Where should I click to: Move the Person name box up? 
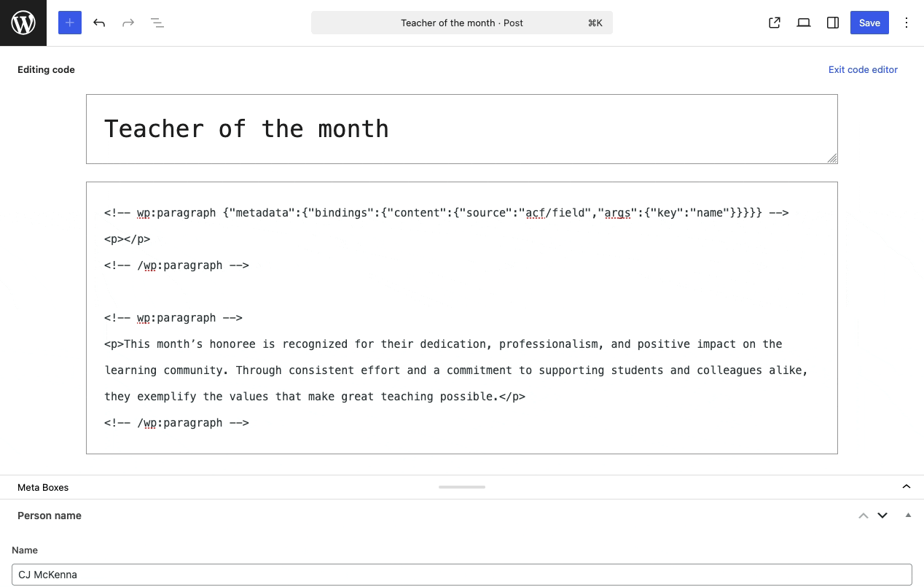(x=864, y=516)
